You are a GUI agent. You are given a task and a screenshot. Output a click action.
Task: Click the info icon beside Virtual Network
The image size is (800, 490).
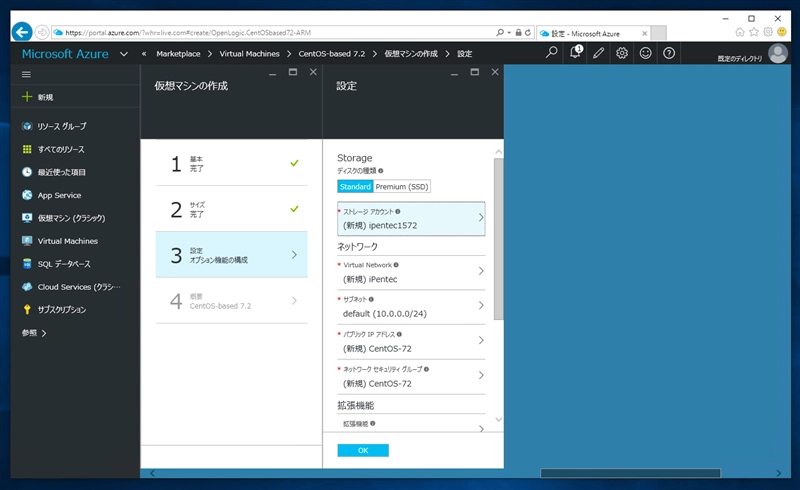396,265
